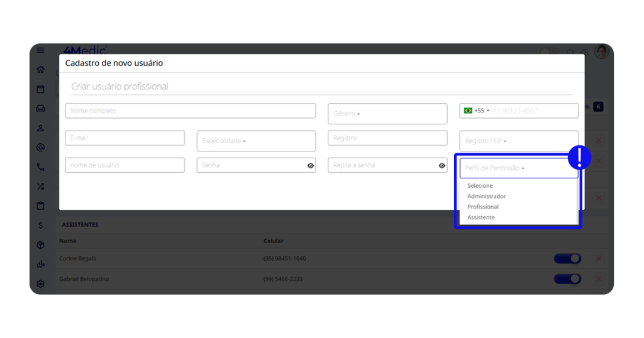Open the hamburger menu in the sidebar
The image size is (644, 338).
pyautogui.click(x=41, y=50)
